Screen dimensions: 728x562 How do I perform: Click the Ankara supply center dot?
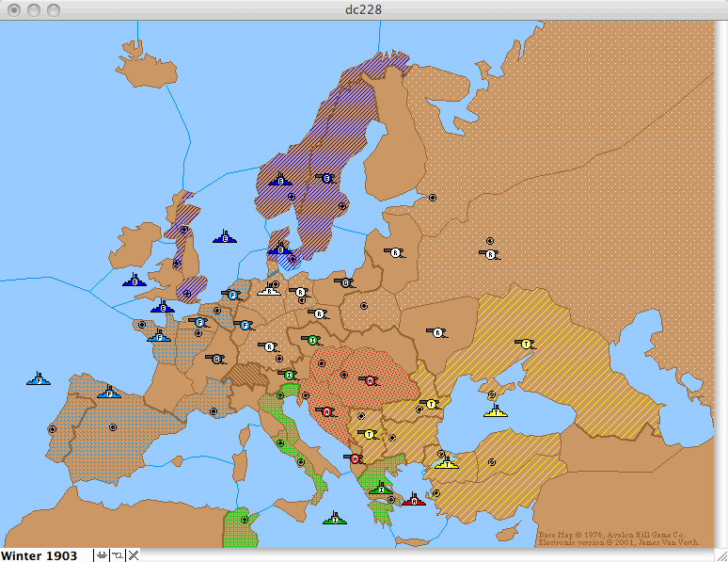pyautogui.click(x=492, y=462)
